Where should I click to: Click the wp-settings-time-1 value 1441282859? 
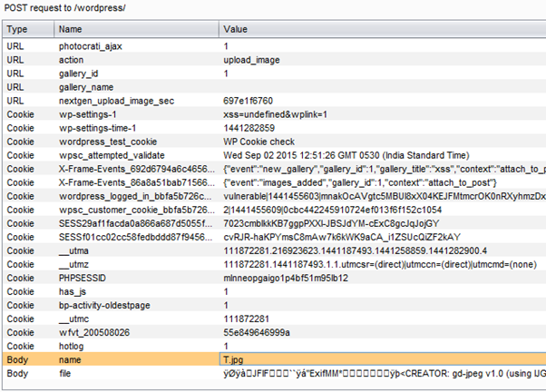click(250, 131)
